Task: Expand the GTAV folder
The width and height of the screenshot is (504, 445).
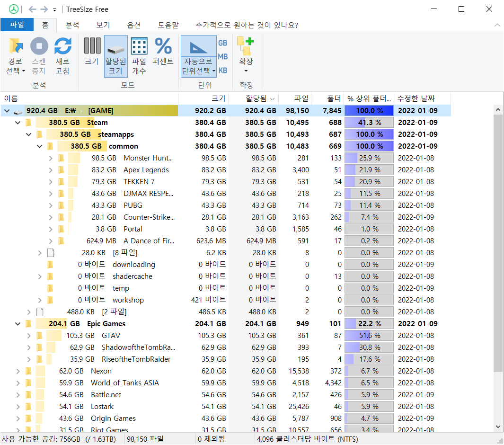Action: (28, 336)
